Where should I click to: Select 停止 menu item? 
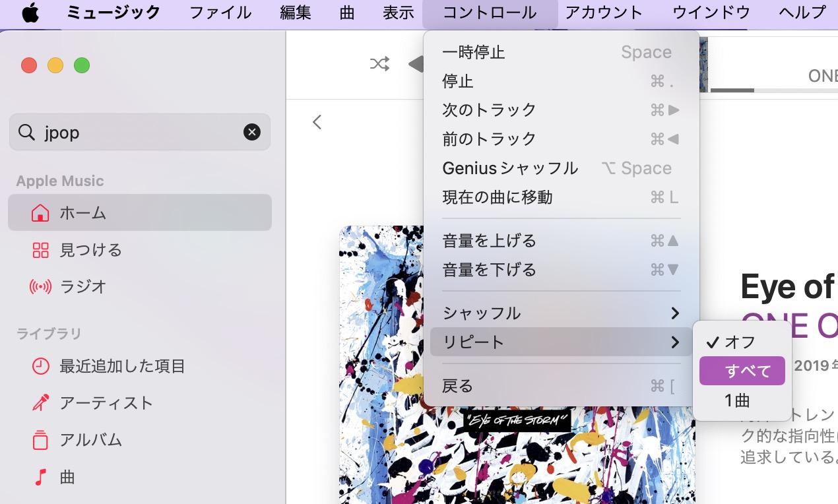click(561, 81)
